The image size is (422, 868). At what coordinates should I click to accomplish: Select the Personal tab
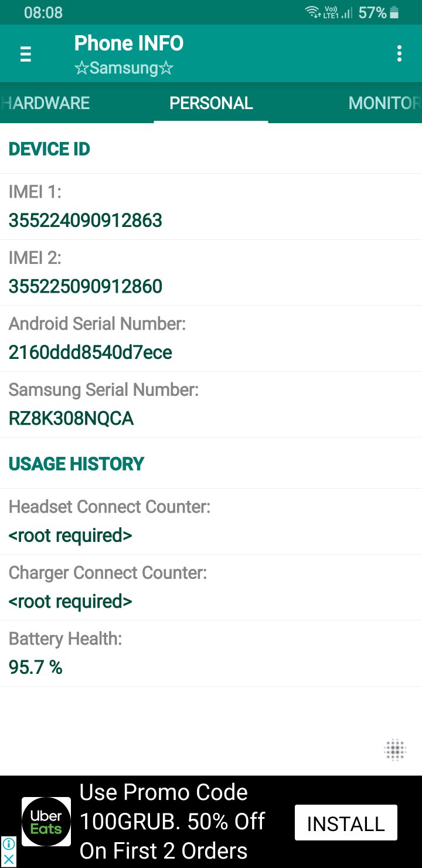coord(211,103)
